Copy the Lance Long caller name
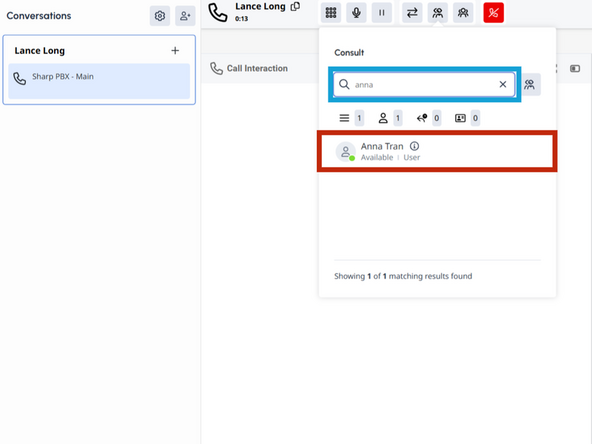This screenshot has height=444, width=592. pyautogui.click(x=295, y=6)
